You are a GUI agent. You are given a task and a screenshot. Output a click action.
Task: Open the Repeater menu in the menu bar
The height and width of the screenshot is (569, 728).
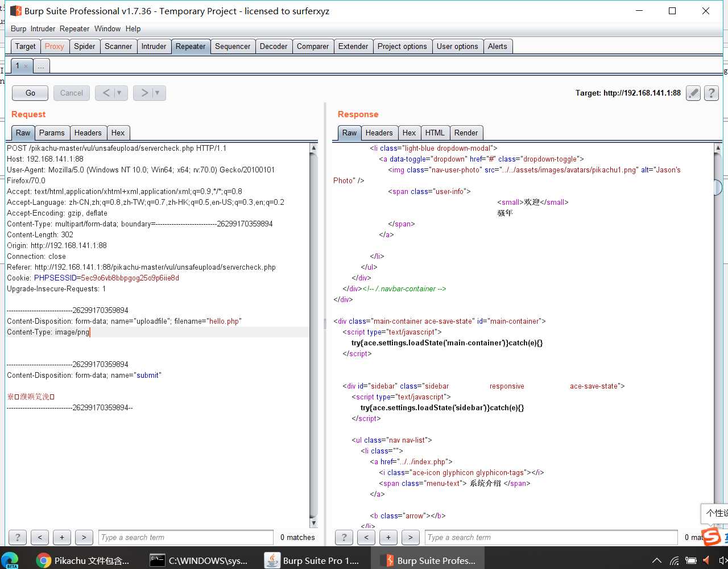75,28
